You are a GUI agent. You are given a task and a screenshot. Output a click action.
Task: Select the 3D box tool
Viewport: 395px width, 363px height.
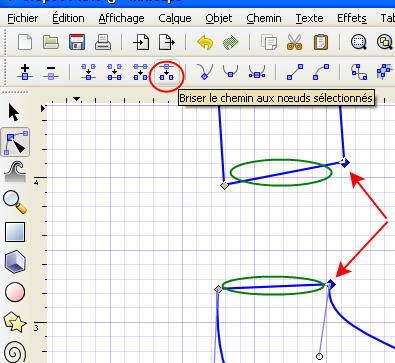[15, 262]
